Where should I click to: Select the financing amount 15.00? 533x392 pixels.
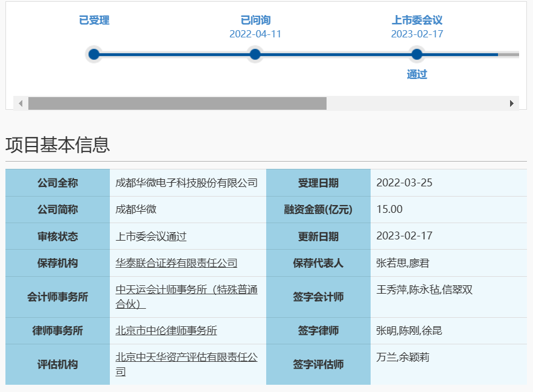[x=389, y=209]
